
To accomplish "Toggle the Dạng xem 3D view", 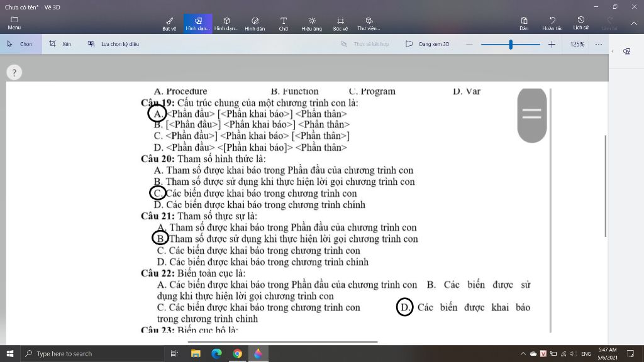I will pyautogui.click(x=428, y=44).
